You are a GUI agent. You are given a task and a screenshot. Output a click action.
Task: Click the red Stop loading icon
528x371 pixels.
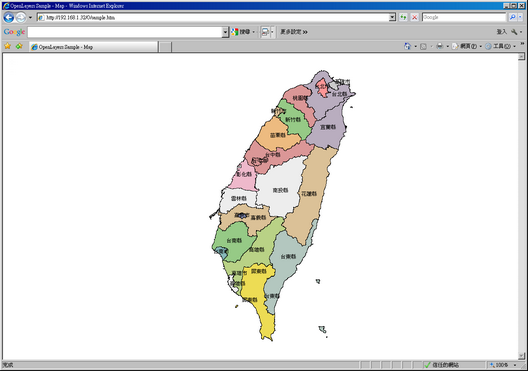pyautogui.click(x=415, y=17)
